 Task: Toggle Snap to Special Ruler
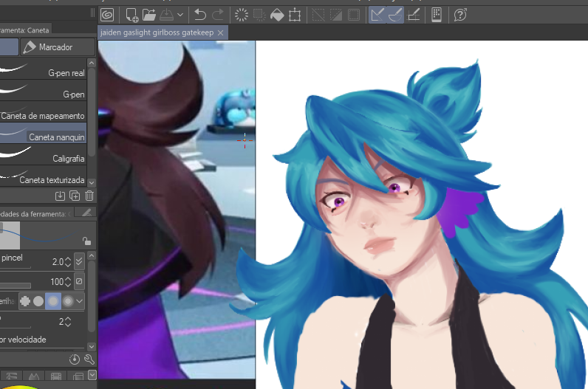[x=395, y=15]
